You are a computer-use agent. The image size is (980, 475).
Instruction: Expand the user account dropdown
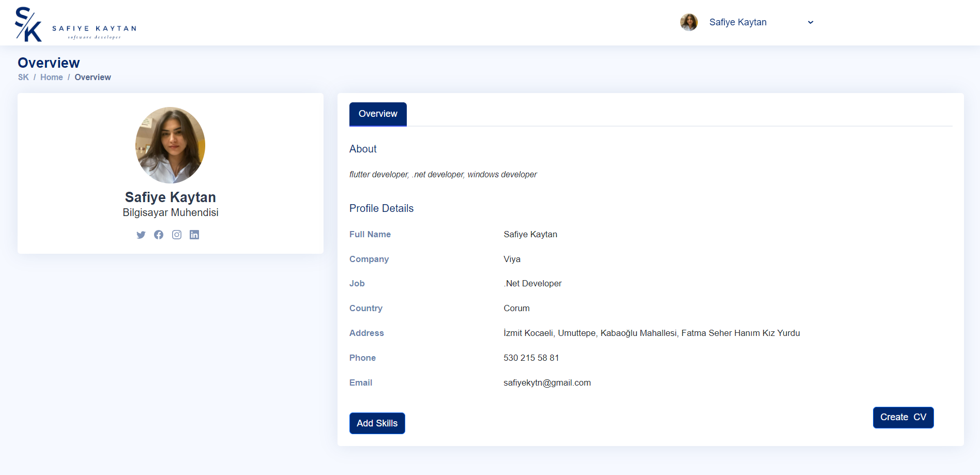pyautogui.click(x=810, y=22)
